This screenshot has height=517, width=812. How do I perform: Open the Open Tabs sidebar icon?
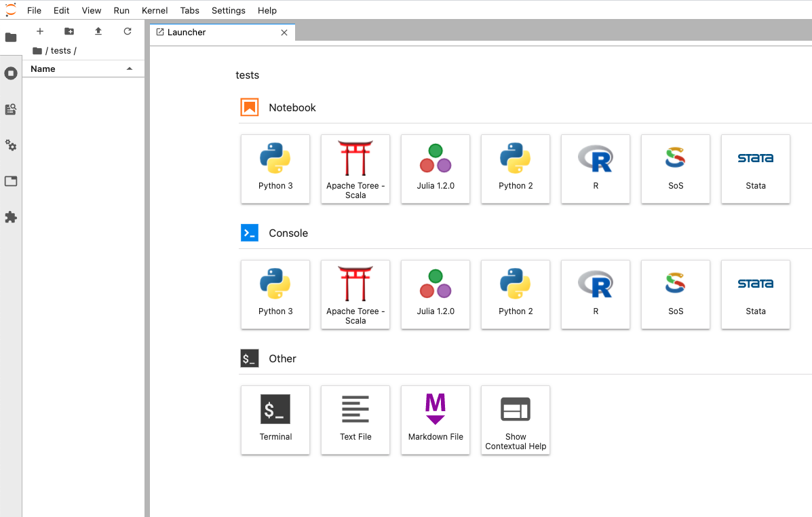(x=11, y=181)
